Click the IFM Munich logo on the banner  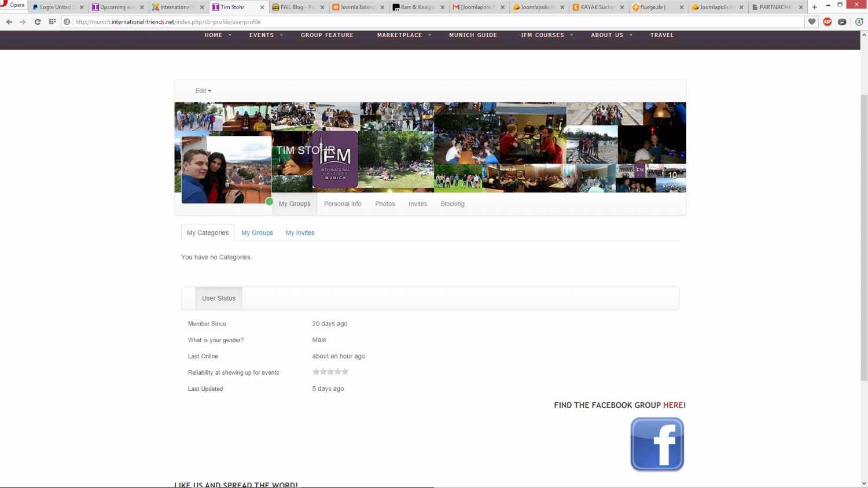335,159
